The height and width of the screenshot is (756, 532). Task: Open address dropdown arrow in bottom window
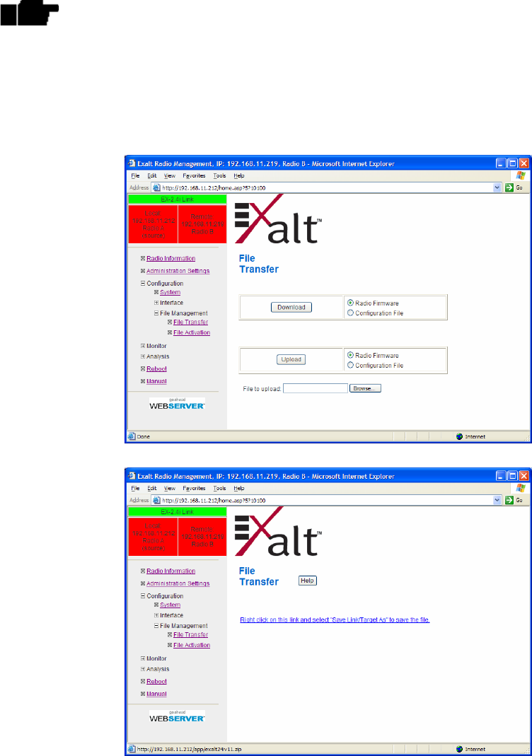point(497,500)
